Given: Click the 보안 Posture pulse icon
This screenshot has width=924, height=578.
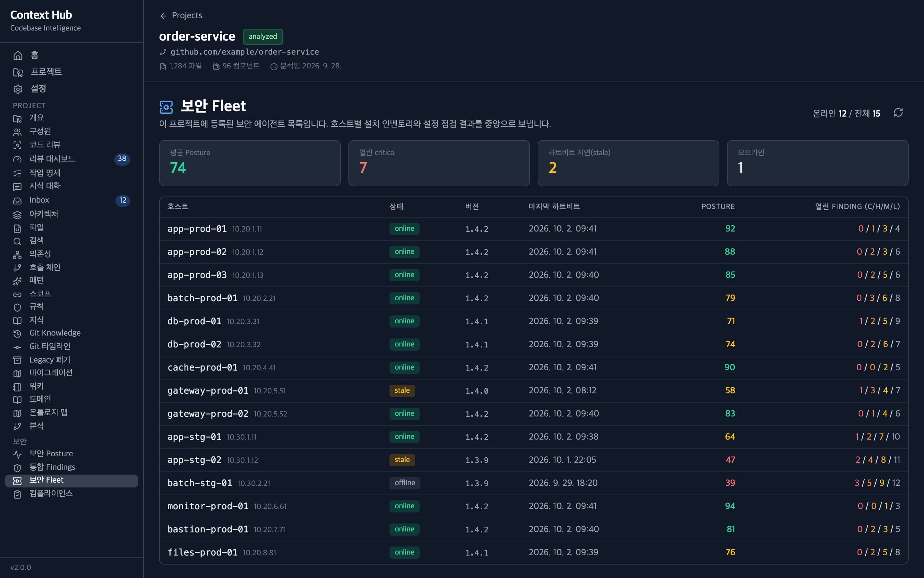Looking at the screenshot, I should 17,454.
